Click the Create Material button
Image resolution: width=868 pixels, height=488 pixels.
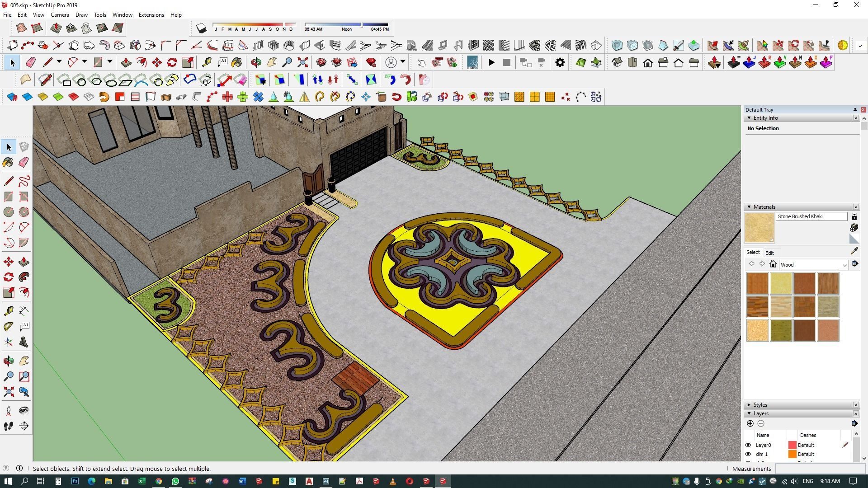[x=854, y=228]
